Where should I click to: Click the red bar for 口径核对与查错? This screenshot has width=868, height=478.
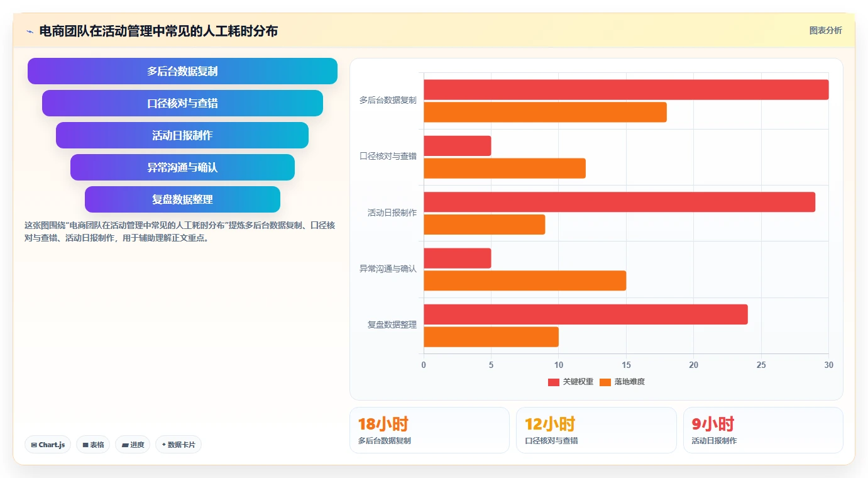(x=457, y=146)
